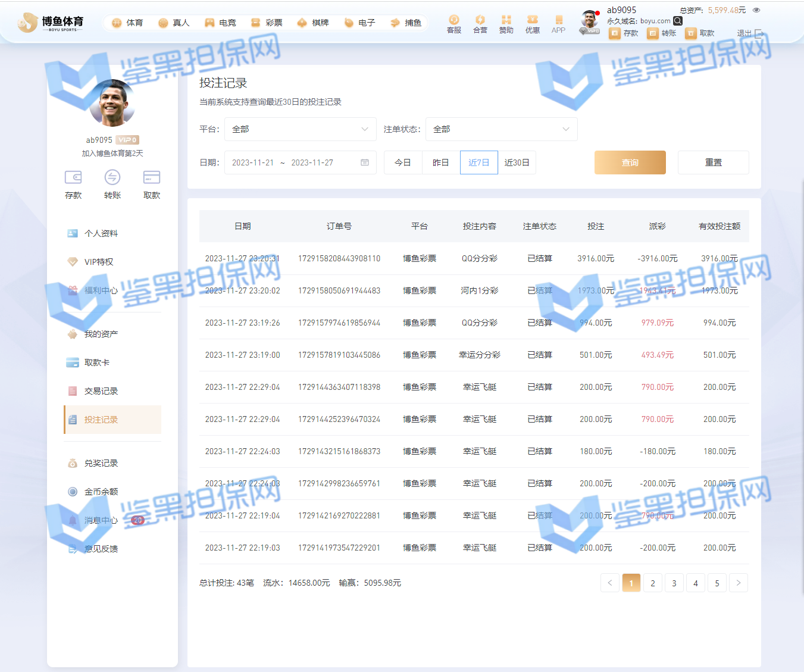
Task: Open 交易记录 in the sidebar menu
Action: (101, 391)
